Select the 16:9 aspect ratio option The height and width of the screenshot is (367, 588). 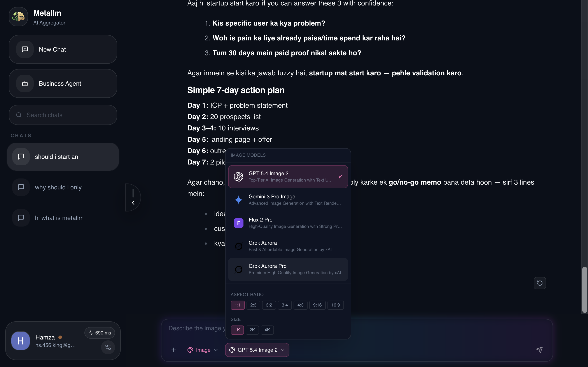335,305
